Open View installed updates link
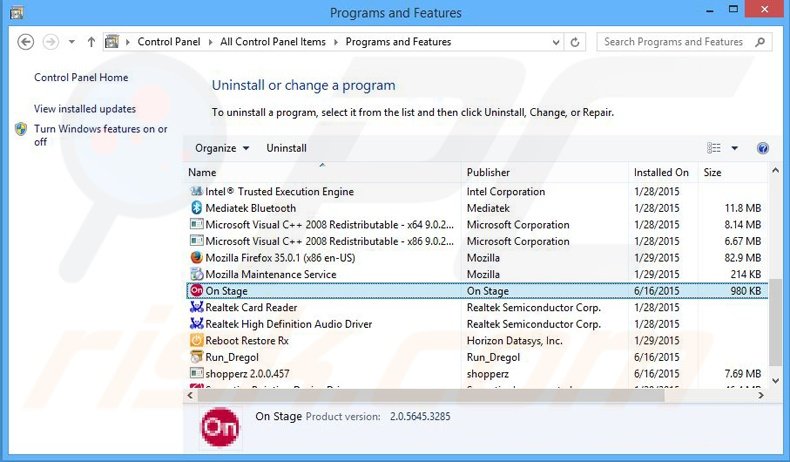This screenshot has height=462, width=790. pyautogui.click(x=85, y=109)
